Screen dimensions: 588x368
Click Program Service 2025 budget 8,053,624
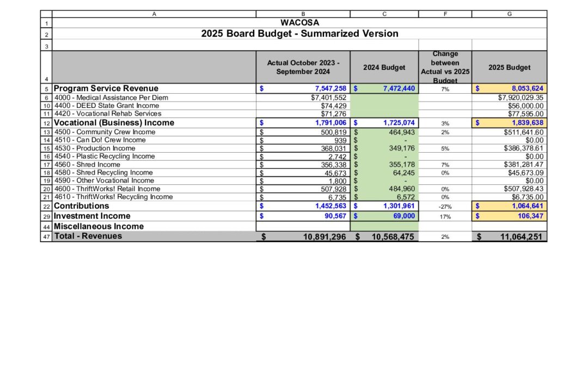[509, 89]
